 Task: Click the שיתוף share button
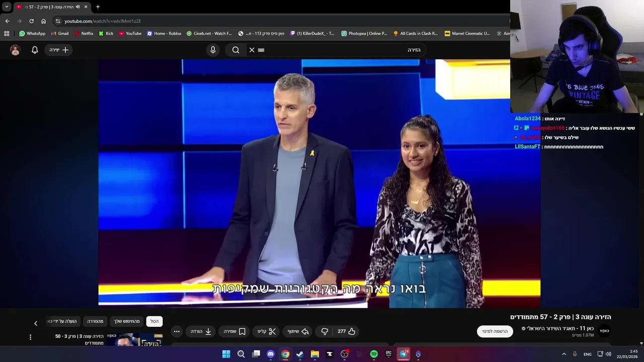click(298, 331)
